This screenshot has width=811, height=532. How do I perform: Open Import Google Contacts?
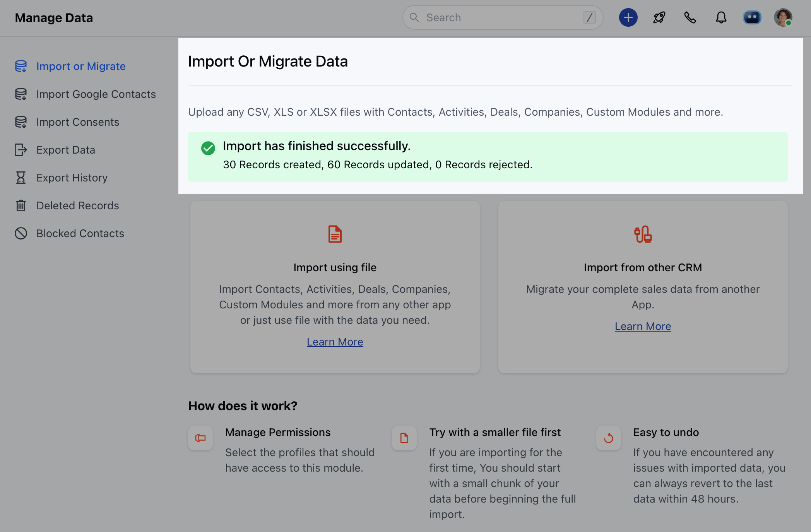tap(96, 94)
